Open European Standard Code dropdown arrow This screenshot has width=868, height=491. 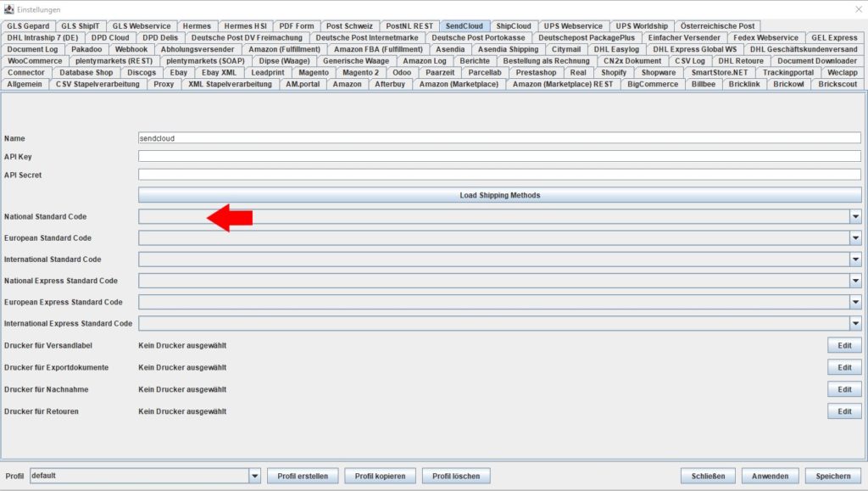click(855, 238)
